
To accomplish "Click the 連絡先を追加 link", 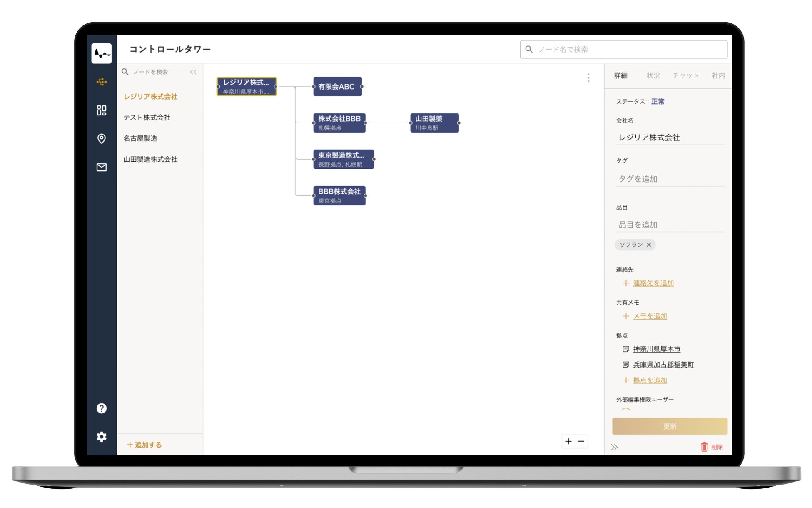I will [x=653, y=283].
